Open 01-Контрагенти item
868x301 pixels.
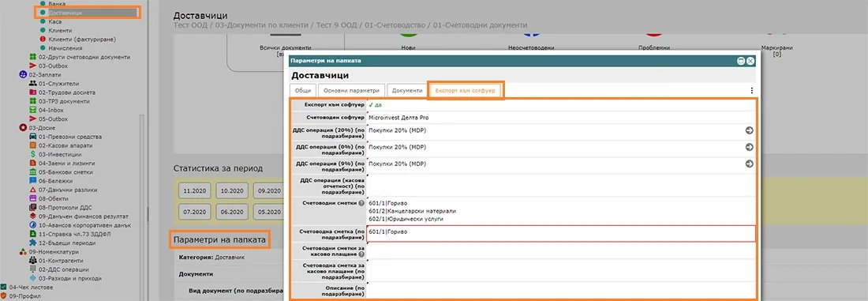tap(60, 261)
